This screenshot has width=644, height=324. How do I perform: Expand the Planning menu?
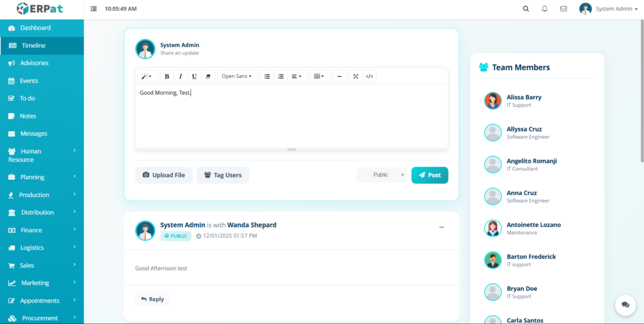pos(42,177)
